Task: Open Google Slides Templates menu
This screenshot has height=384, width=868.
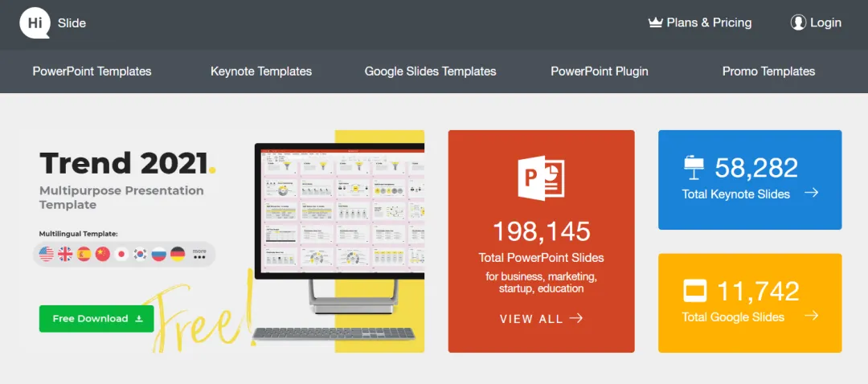Action: (x=430, y=71)
